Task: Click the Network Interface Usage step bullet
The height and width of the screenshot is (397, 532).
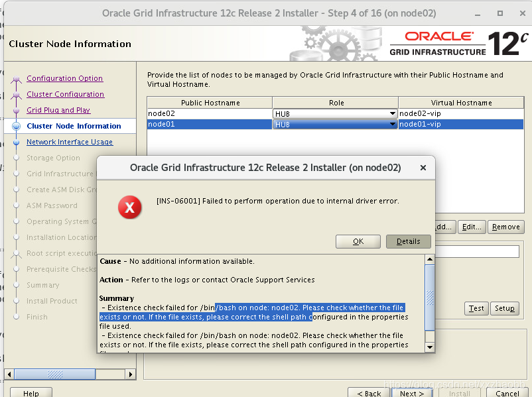Action: (x=16, y=142)
